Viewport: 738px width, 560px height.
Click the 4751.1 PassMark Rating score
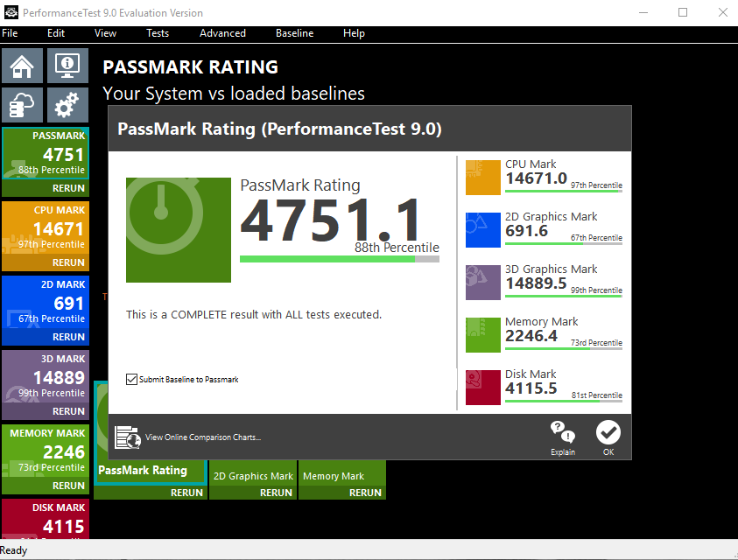pos(330,220)
